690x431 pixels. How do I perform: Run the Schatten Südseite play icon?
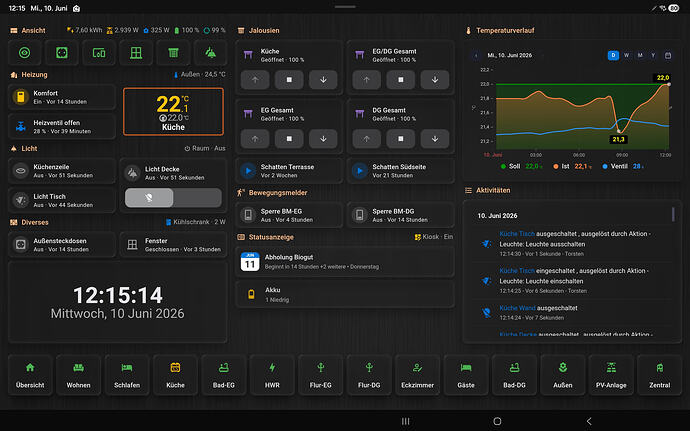(x=360, y=170)
